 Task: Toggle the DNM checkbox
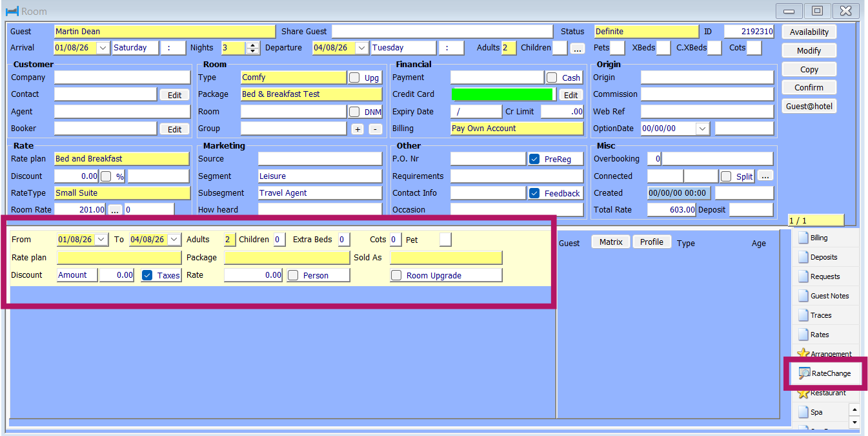click(x=354, y=112)
